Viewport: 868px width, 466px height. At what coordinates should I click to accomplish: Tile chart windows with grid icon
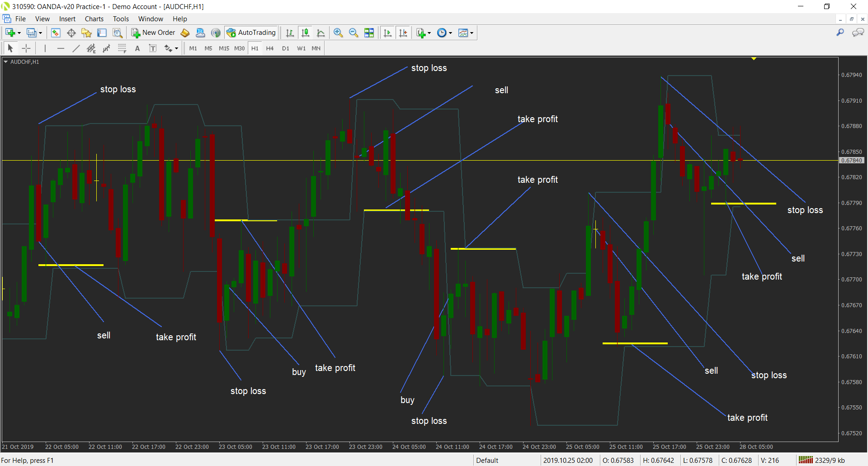[x=369, y=33]
